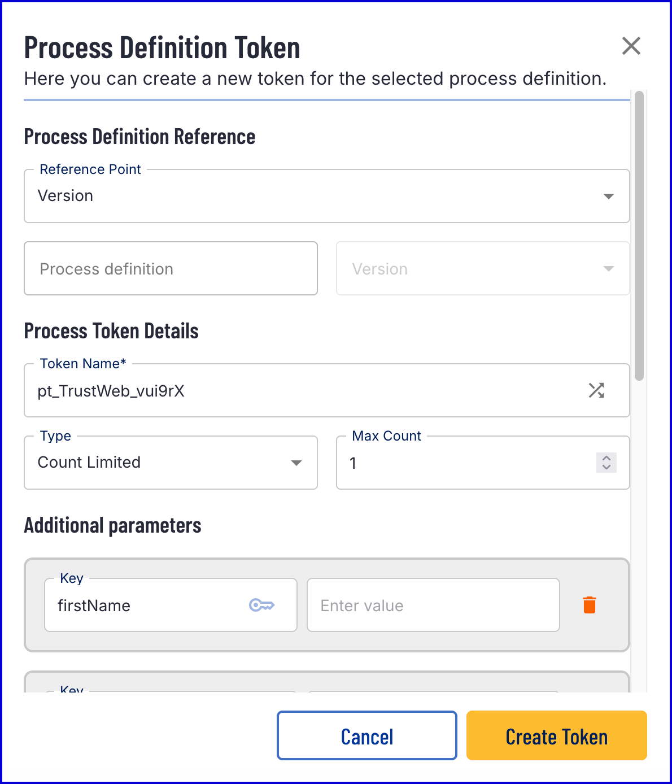Click the Type dropdown arrow
The image size is (672, 784).
click(296, 463)
